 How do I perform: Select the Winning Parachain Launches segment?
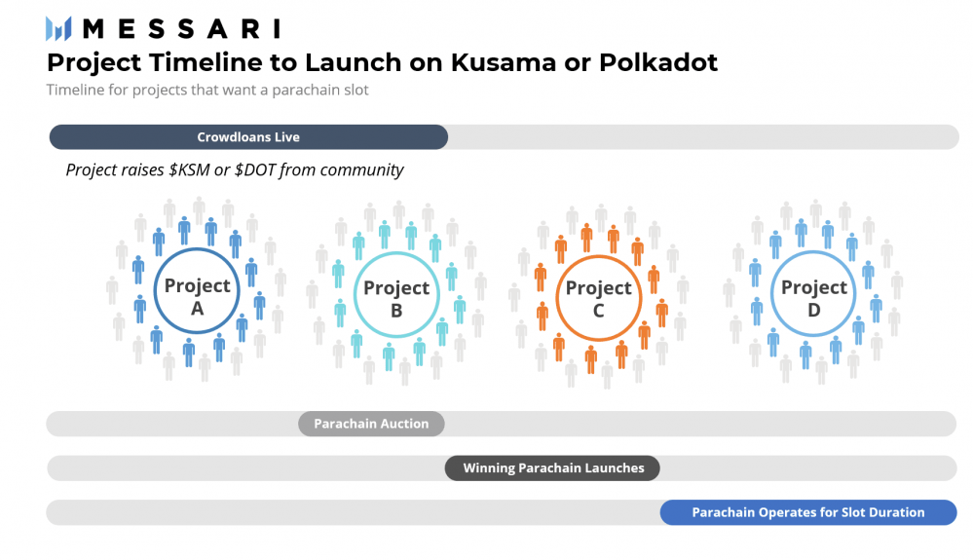(552, 468)
